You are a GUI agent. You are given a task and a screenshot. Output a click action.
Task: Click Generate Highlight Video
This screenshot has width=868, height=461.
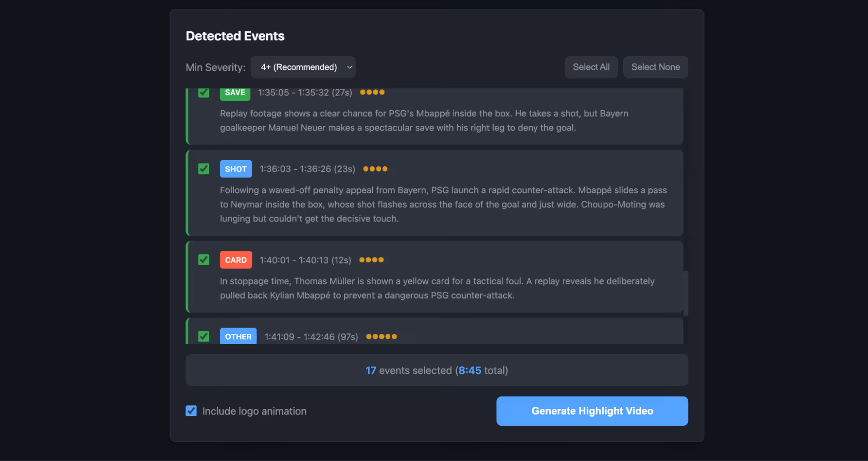592,411
